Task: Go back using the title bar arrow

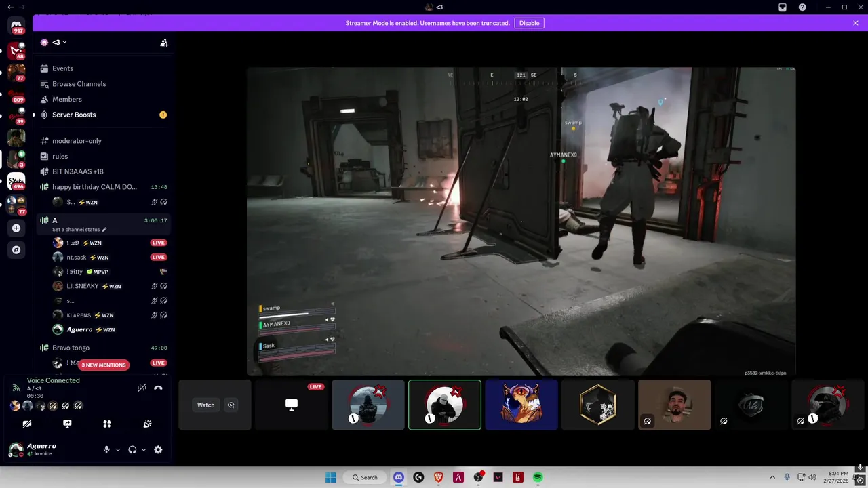Action: pos(9,7)
